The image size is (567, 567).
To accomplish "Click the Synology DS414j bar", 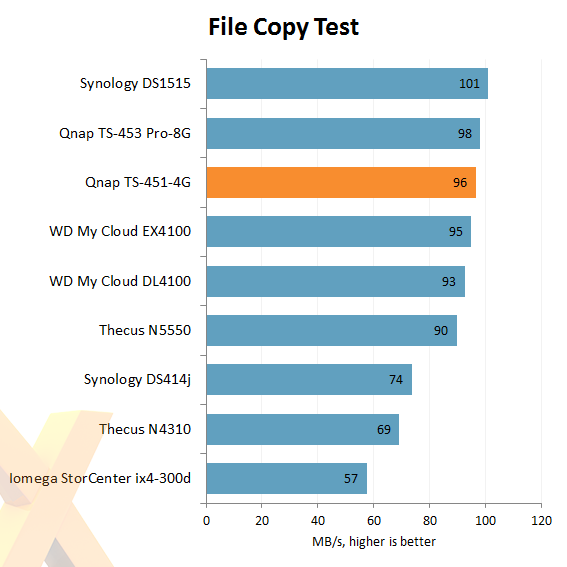I will pyautogui.click(x=309, y=380).
